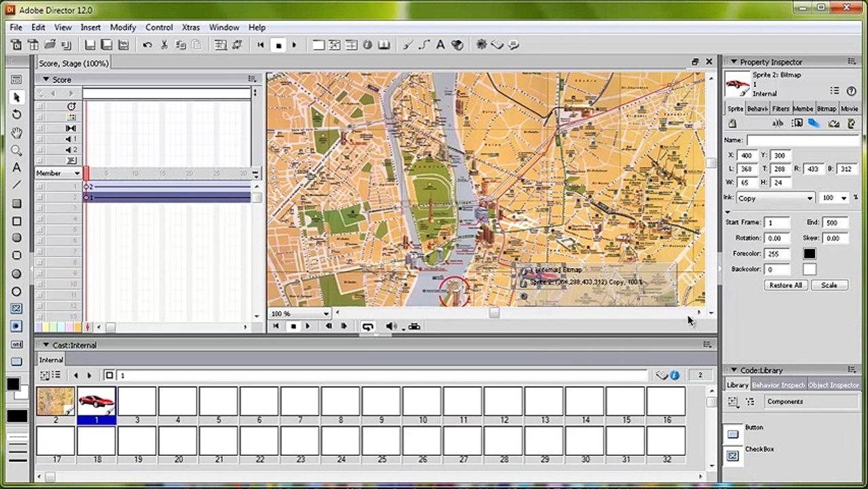
Task: Click the Forecolor black swatch
Action: click(810, 254)
